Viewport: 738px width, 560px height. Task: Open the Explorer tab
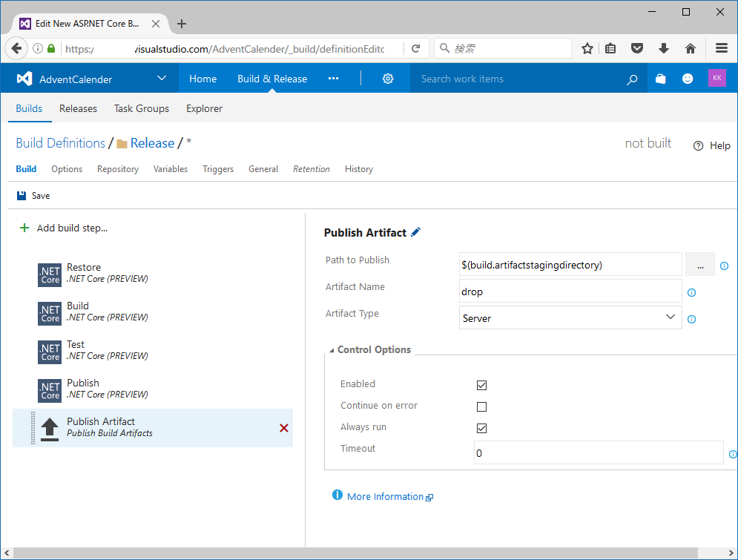(204, 109)
